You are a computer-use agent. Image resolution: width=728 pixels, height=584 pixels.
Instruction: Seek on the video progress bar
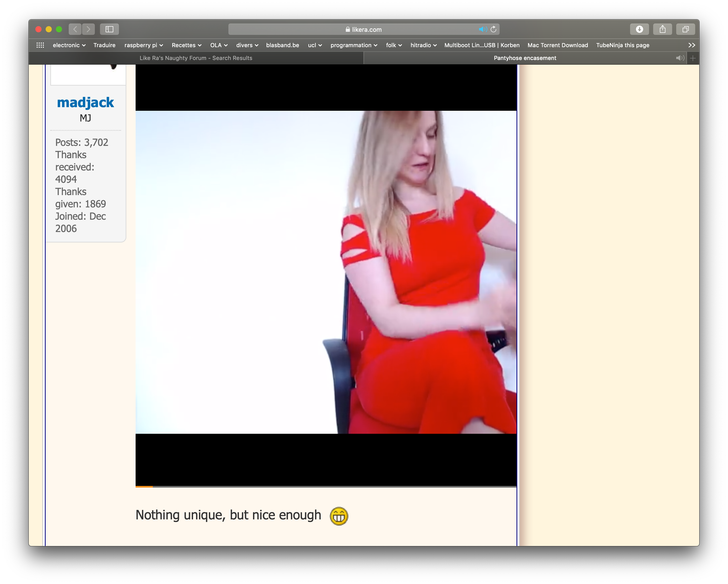(x=326, y=486)
